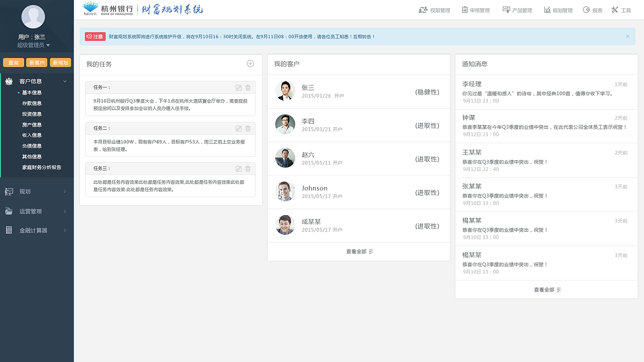Delete 任务二 with the trash icon

point(248,128)
